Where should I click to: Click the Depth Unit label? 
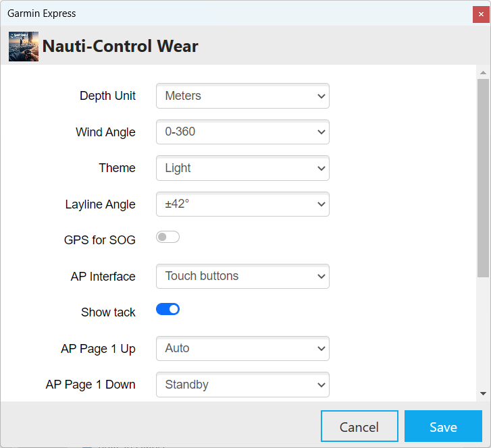coord(107,96)
